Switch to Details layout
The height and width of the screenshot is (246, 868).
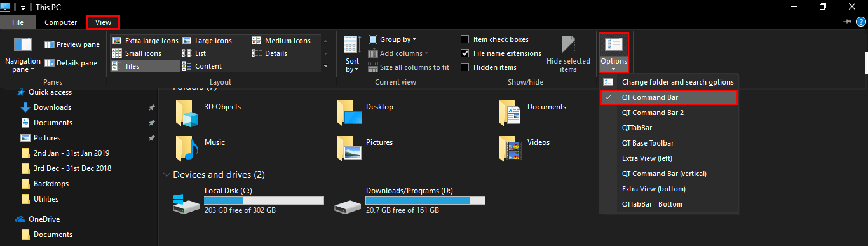[269, 53]
